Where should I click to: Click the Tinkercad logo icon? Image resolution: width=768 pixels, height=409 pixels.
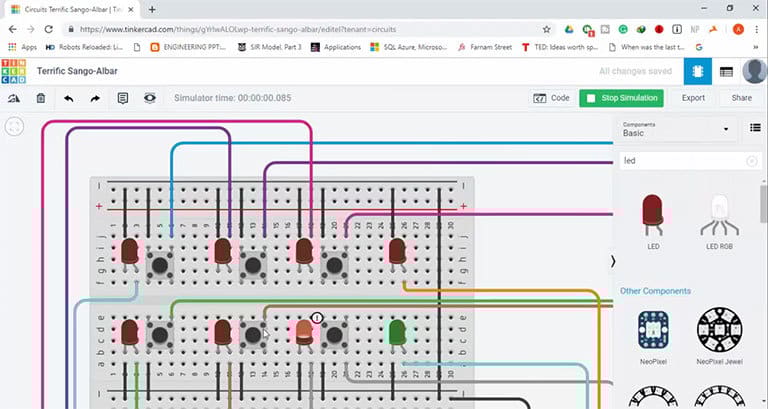(x=16, y=71)
